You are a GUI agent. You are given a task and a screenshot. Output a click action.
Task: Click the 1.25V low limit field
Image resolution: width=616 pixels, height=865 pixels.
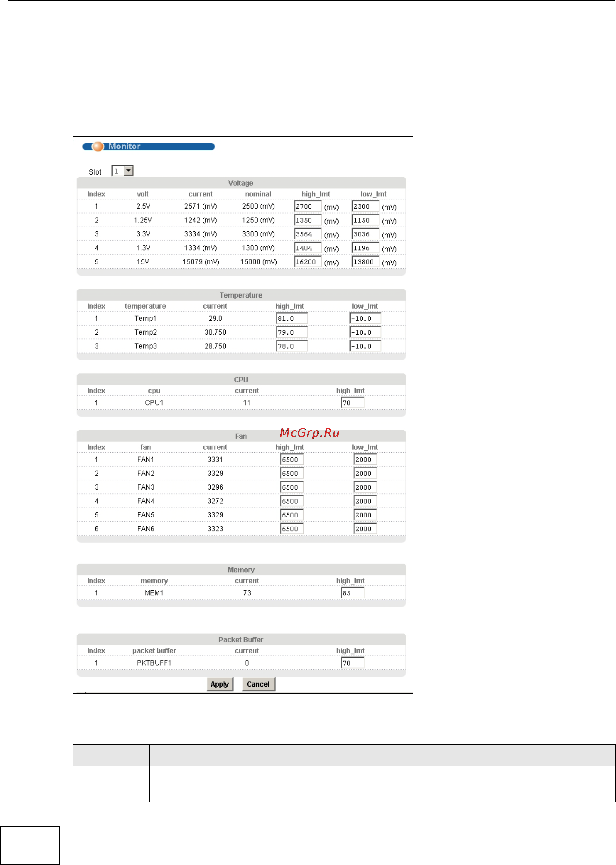[x=365, y=220]
